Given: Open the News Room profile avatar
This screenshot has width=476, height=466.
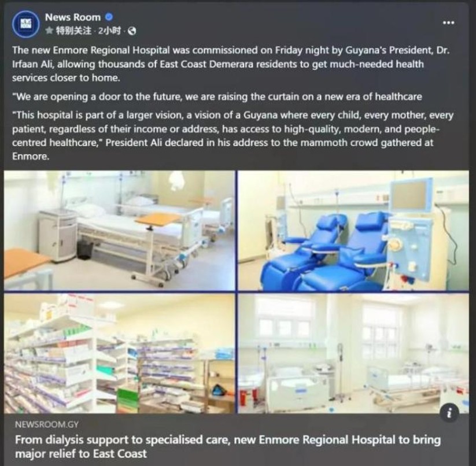Looking at the screenshot, I should point(26,24).
